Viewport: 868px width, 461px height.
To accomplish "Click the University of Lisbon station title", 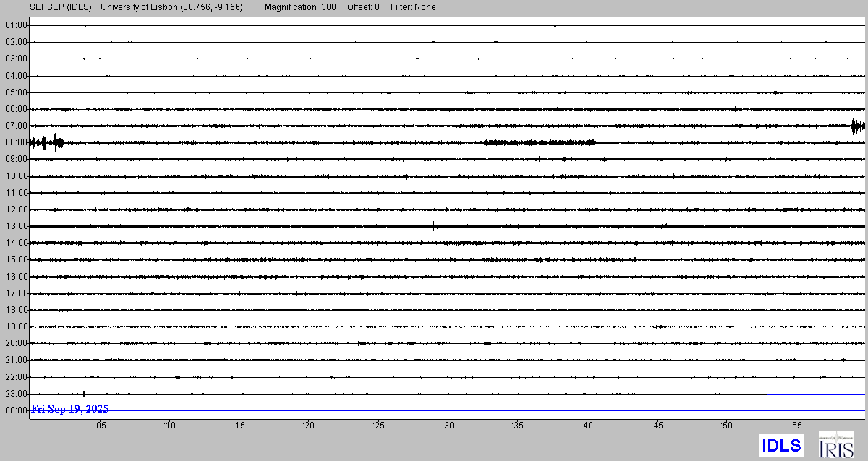I will click(171, 7).
